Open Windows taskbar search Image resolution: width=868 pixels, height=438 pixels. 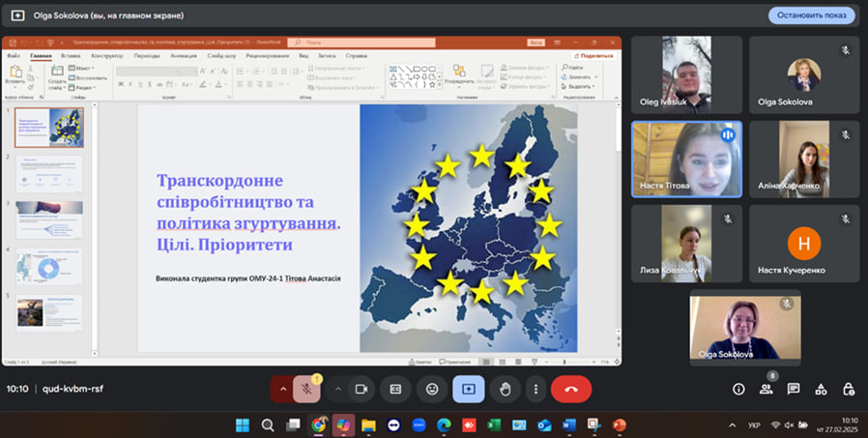pyautogui.click(x=268, y=425)
